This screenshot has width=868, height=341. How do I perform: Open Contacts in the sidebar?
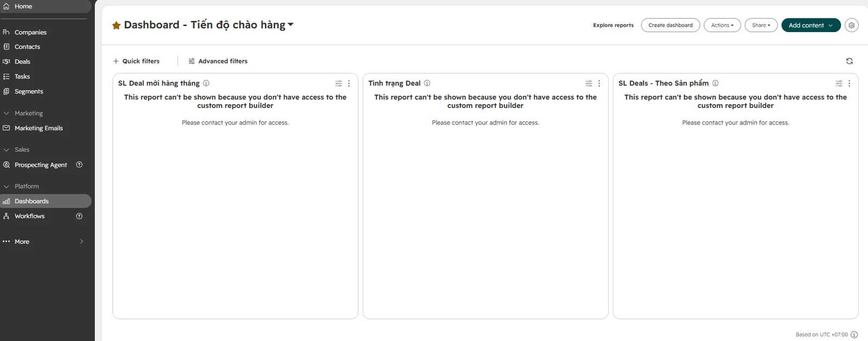pos(27,47)
